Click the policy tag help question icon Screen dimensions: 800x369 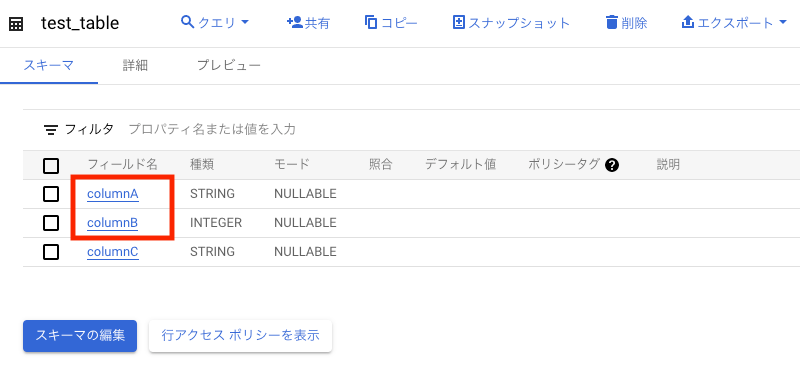pos(612,165)
